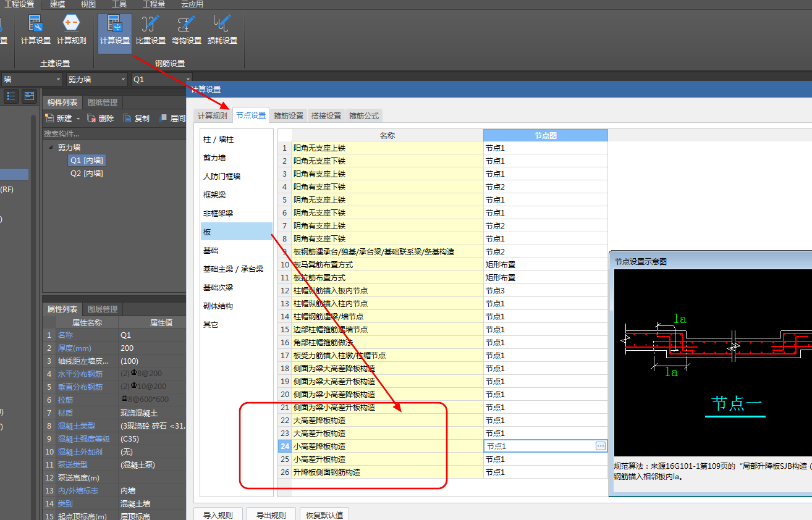Switch to 计算规则 tab in dialog

tap(212, 115)
